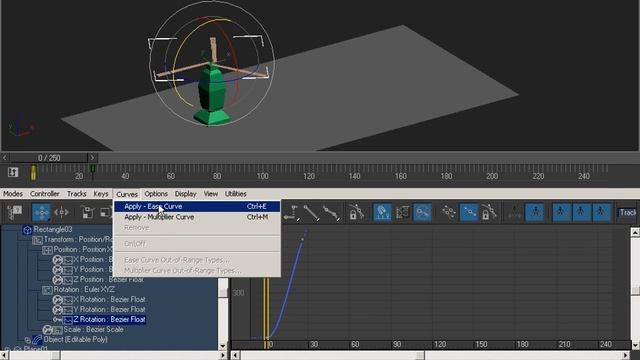Select Rotation : Euler XYZ track

tap(84, 290)
